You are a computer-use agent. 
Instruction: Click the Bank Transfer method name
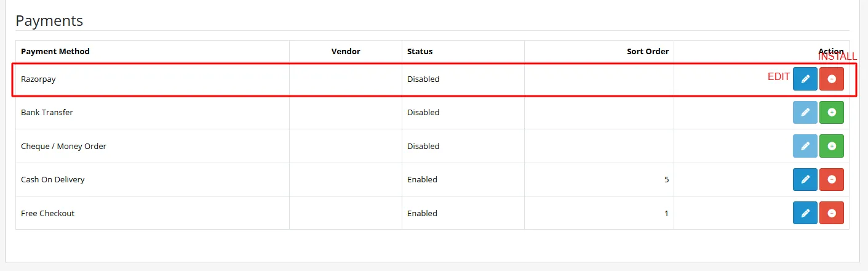point(47,113)
